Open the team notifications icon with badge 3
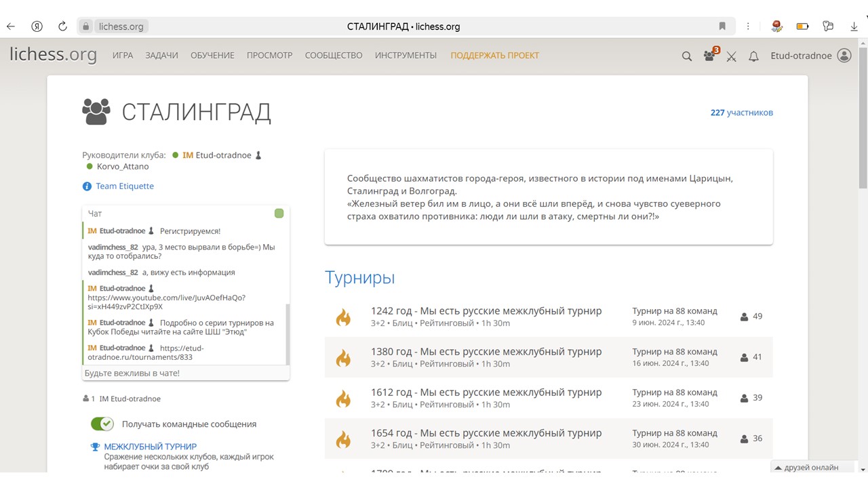The image size is (868, 488). 710,56
